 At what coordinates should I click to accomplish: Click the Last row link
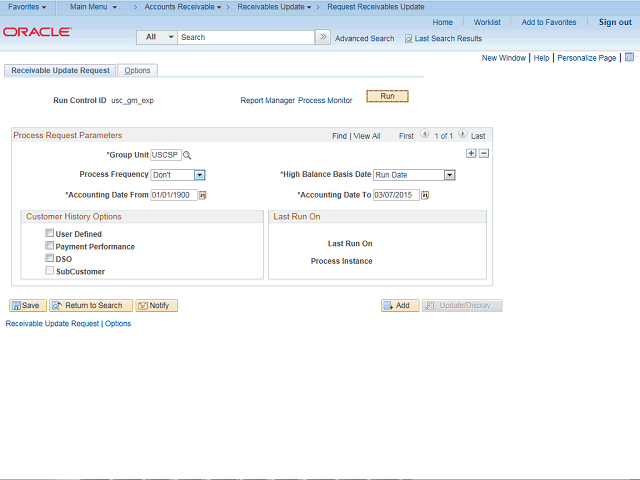(x=478, y=136)
